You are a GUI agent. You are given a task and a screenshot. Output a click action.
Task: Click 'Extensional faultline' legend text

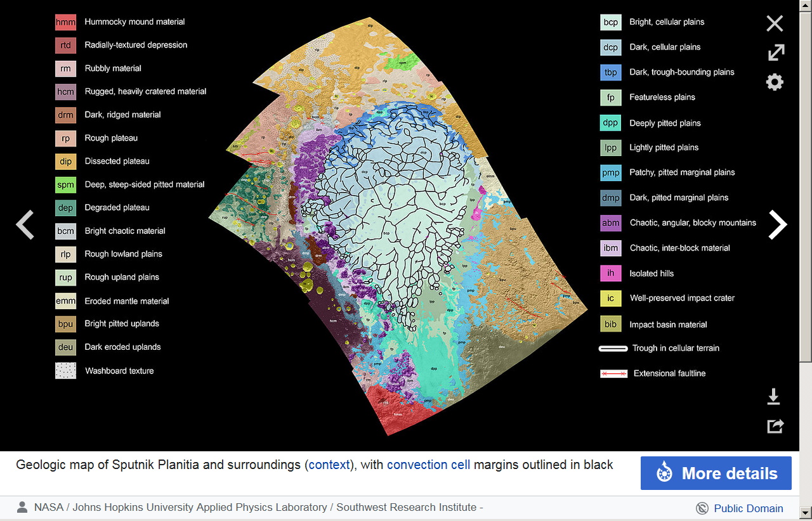coord(669,373)
